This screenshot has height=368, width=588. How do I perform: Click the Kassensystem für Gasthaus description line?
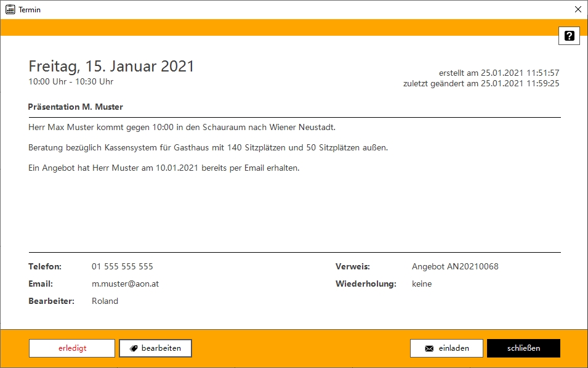208,148
